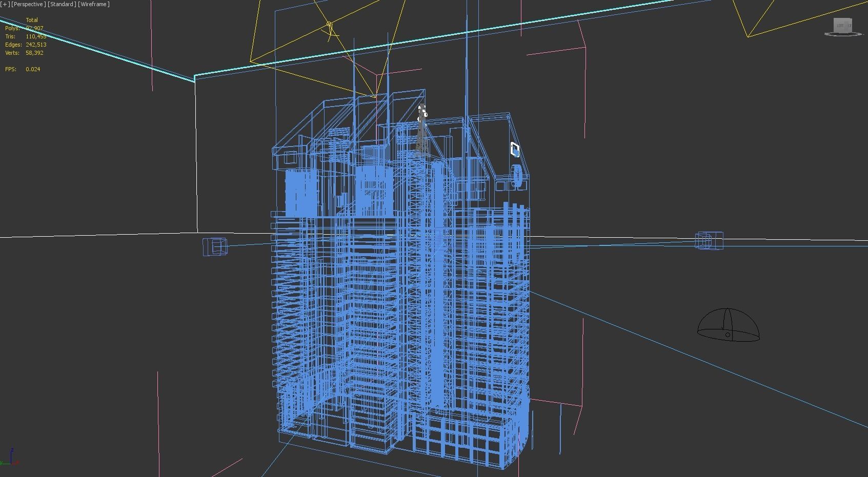Click the Edges count value 242,513
868x477 pixels.
pyautogui.click(x=36, y=45)
